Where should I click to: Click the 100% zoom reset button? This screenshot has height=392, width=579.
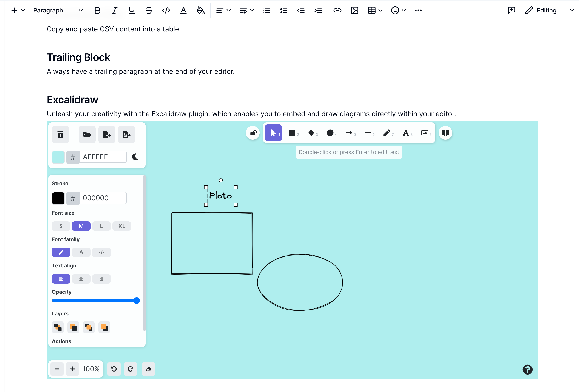point(91,369)
